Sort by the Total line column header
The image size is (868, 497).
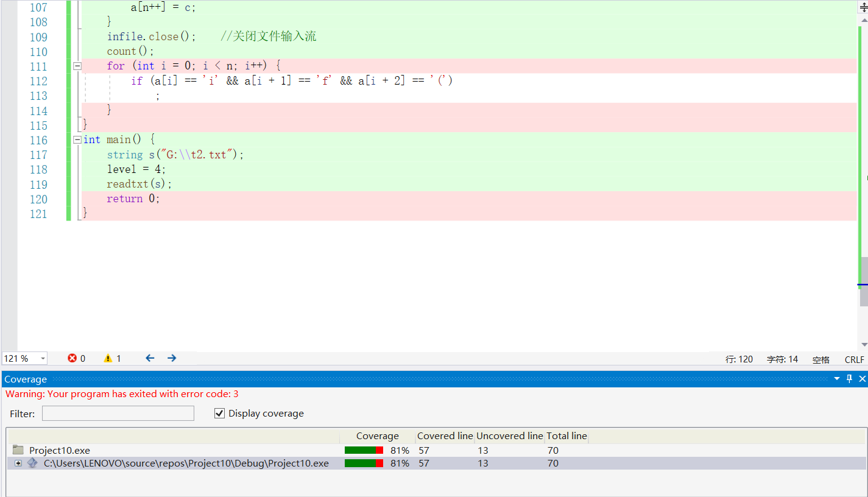566,436
